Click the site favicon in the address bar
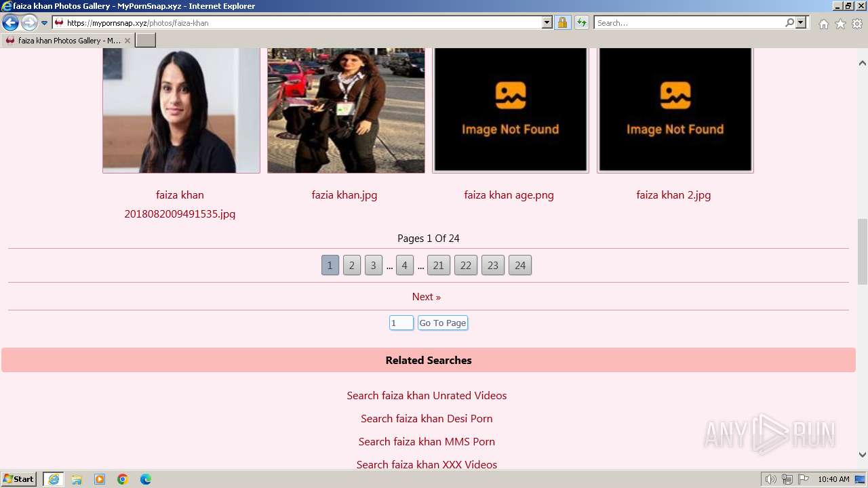The width and height of the screenshot is (868, 488). click(x=59, y=23)
